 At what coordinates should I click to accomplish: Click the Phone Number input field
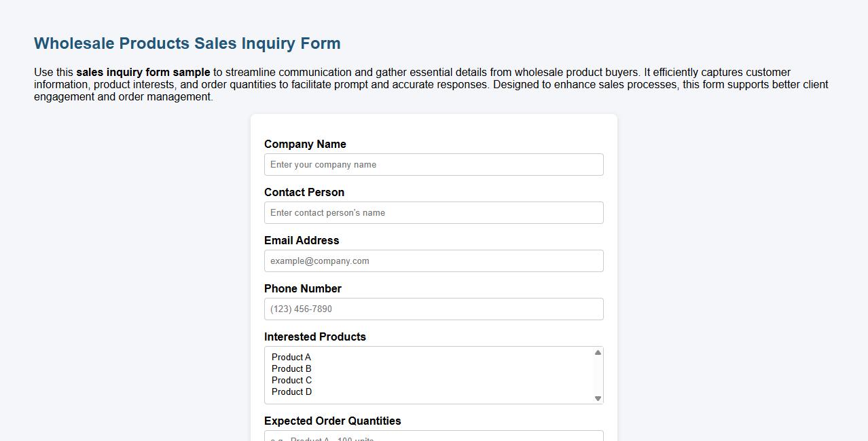(433, 309)
